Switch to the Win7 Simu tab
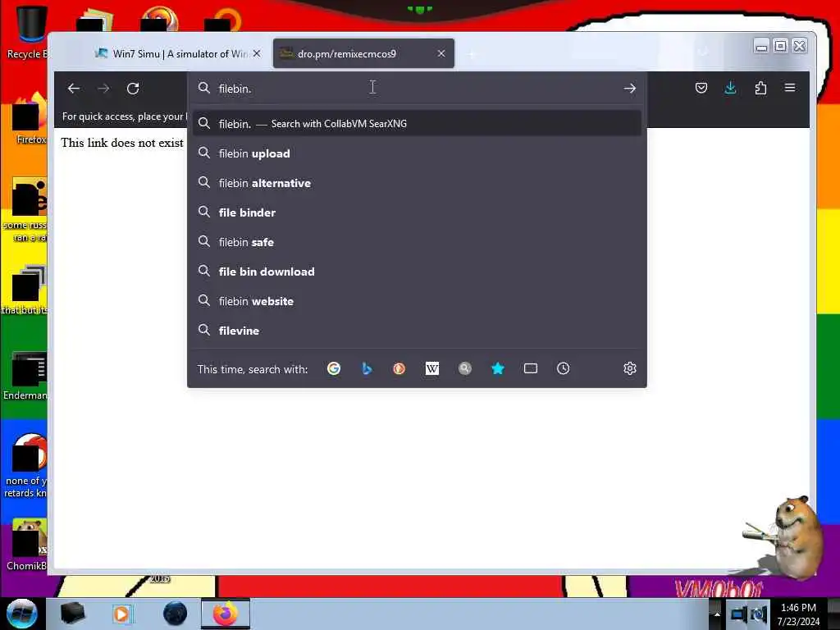The image size is (840, 630). coord(179,53)
